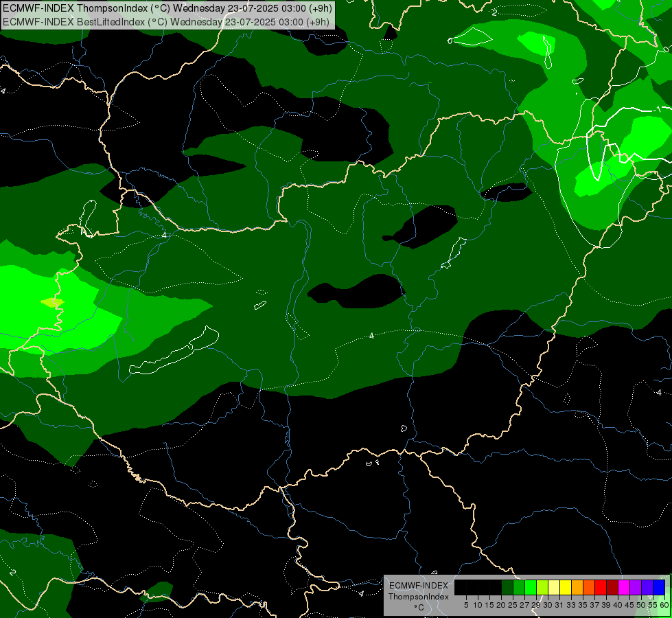Click the '-1' contour label on the map
This screenshot has height=618, width=672.
(657, 109)
